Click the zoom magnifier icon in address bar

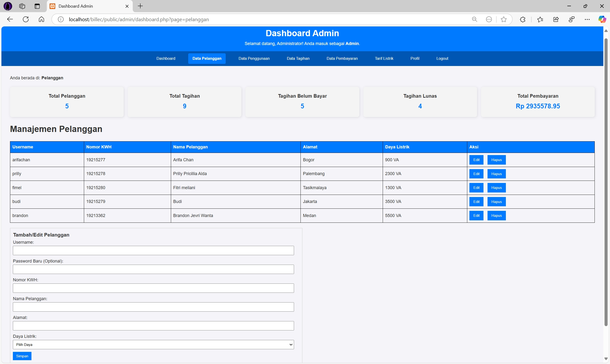pyautogui.click(x=474, y=19)
